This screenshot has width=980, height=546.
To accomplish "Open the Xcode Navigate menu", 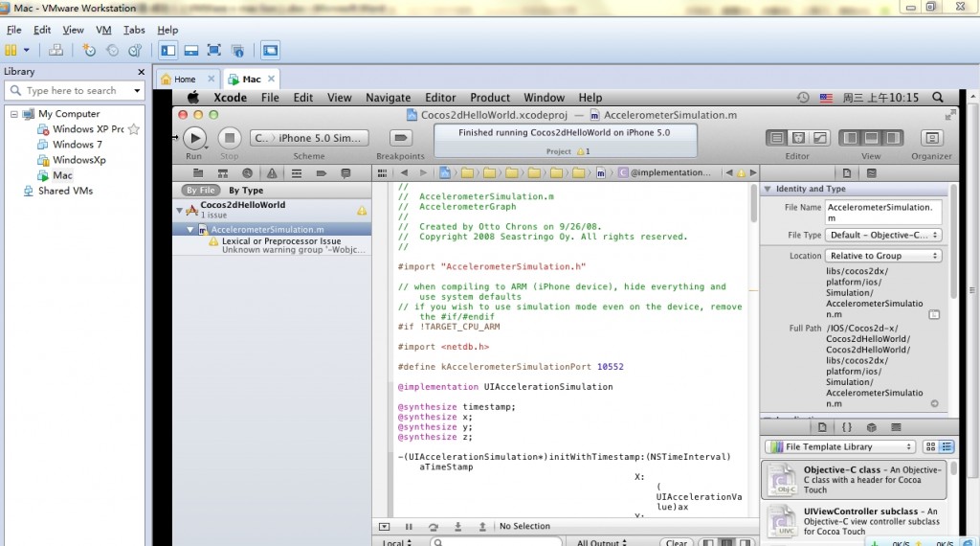I will click(389, 98).
